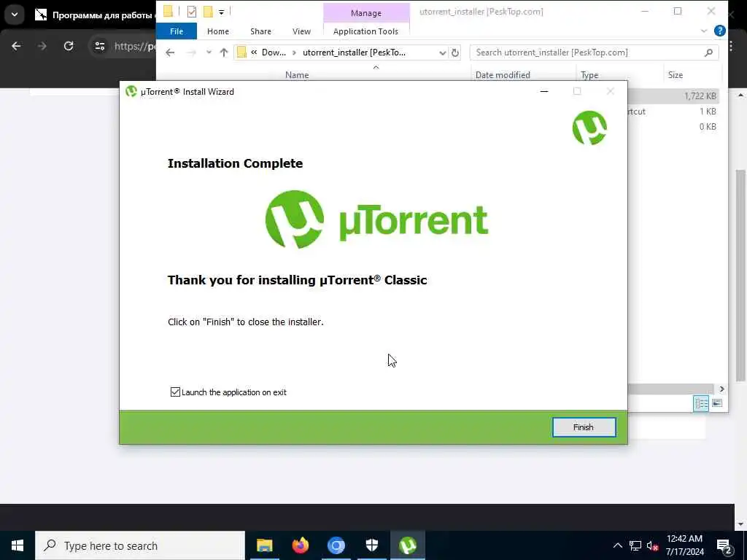
Task: Click the Type here to search box
Action: [140, 545]
